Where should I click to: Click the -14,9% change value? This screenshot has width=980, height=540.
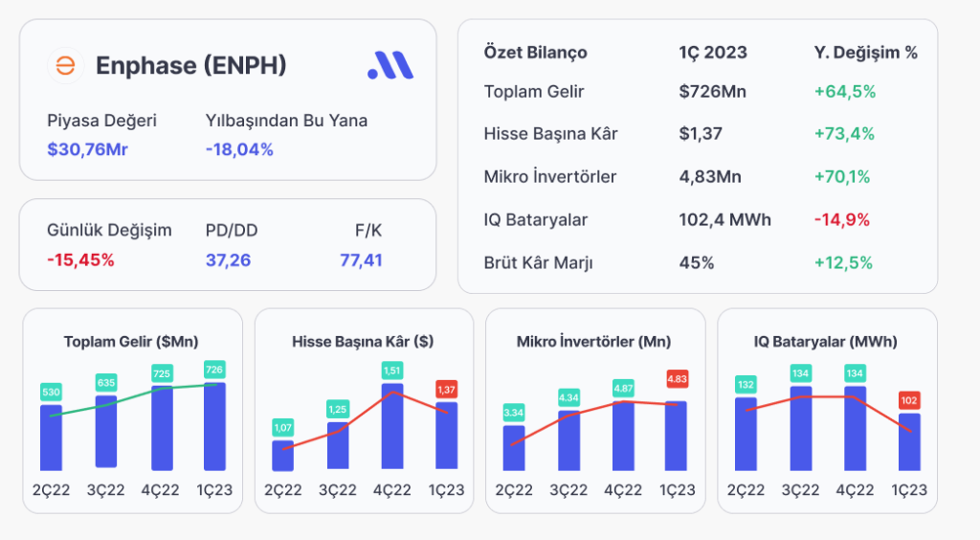pyautogui.click(x=842, y=220)
